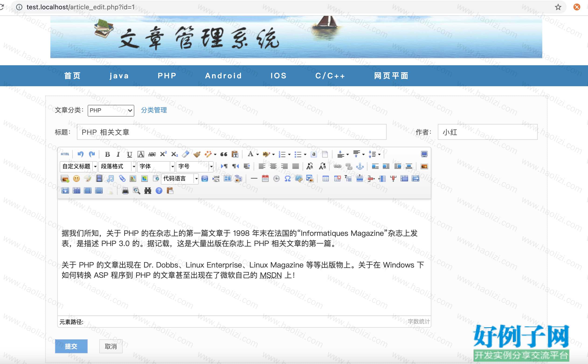Justify text alignment
Viewport: 588px width, 364px height.
(x=296, y=166)
